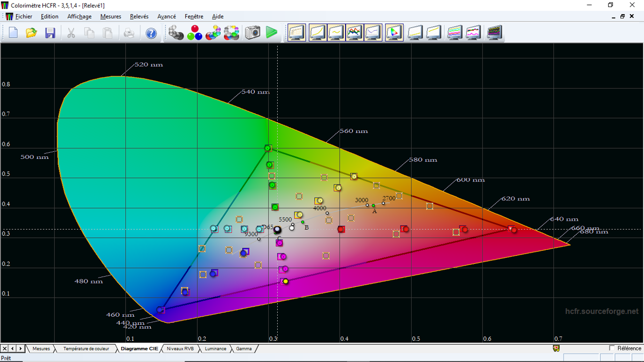Switch to the Niveaux RVB tab
The height and width of the screenshot is (362, 644).
180,348
